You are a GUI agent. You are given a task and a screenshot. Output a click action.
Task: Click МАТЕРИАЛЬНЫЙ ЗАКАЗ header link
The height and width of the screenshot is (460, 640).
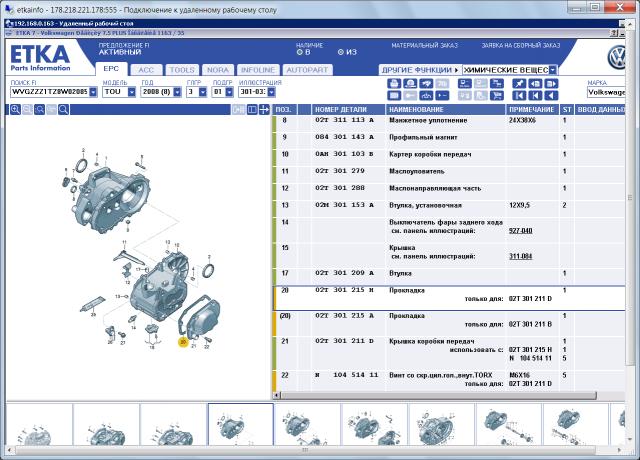click(x=424, y=45)
